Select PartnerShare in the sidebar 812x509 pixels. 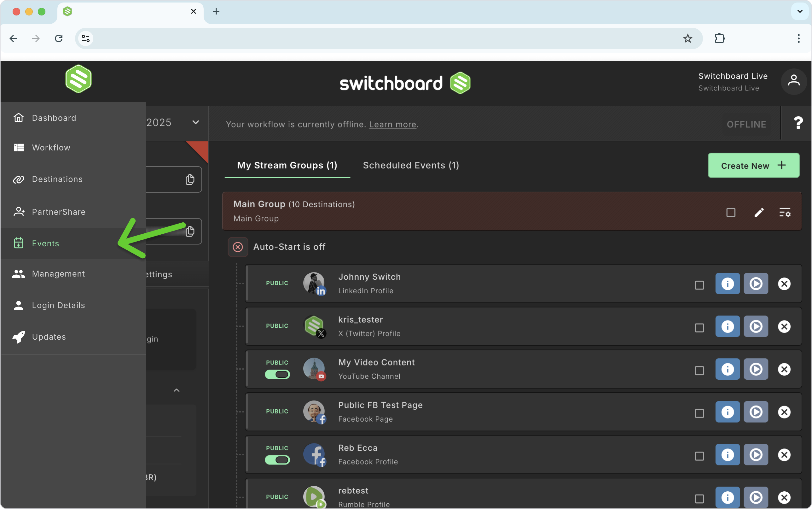pyautogui.click(x=73, y=212)
